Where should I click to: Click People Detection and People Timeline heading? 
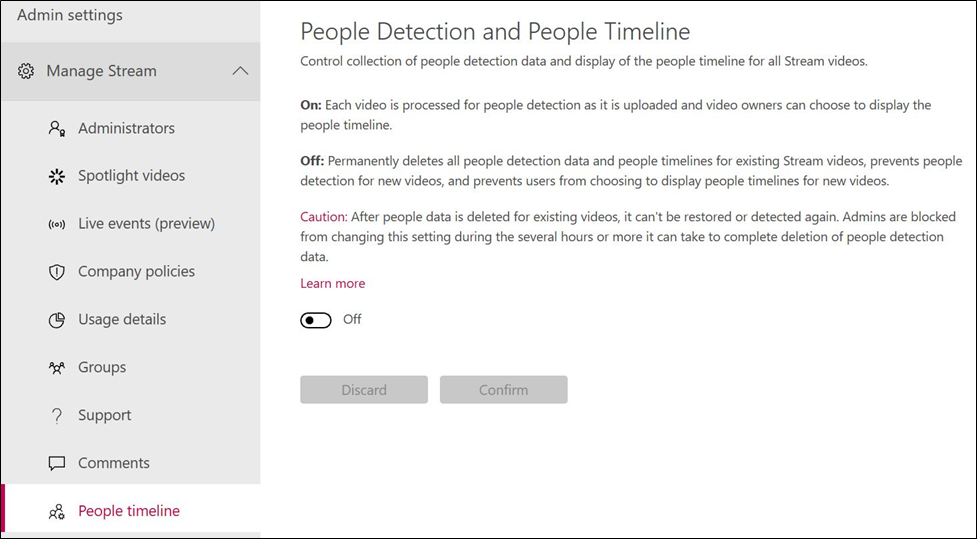pos(495,31)
